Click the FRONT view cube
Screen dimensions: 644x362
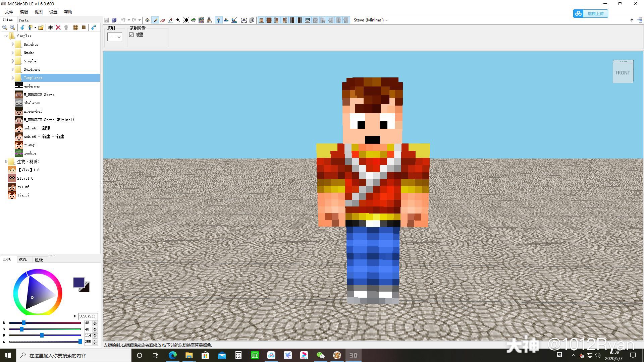(x=623, y=73)
